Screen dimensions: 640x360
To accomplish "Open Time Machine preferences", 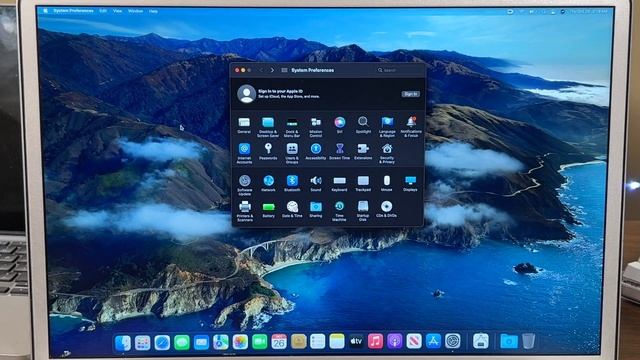I will (339, 211).
